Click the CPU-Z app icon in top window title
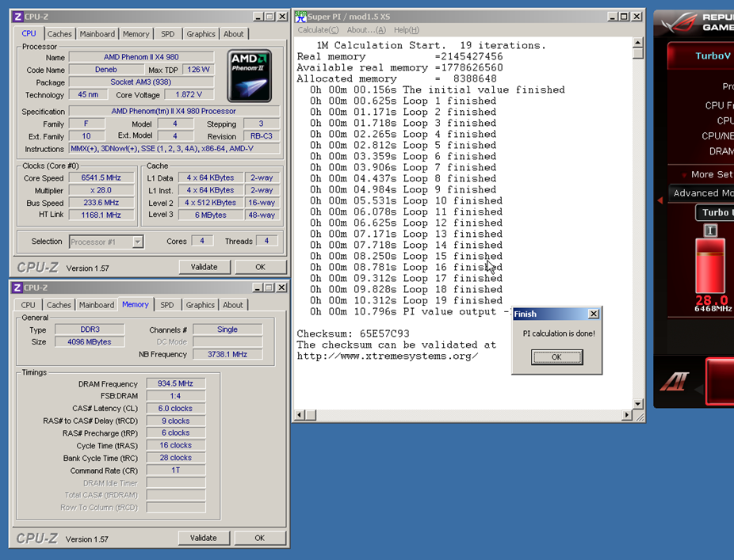The height and width of the screenshot is (560, 734). tap(17, 17)
